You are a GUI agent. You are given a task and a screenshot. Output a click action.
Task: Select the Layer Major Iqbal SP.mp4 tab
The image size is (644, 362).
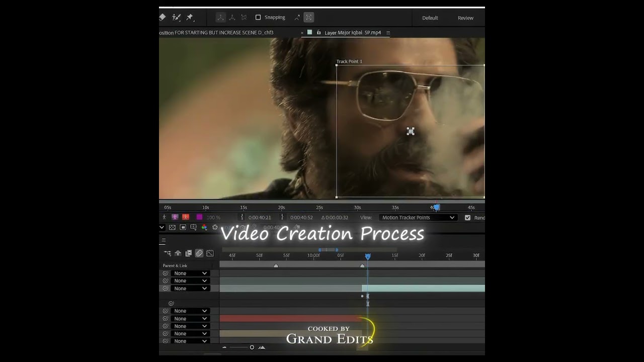[x=353, y=33]
